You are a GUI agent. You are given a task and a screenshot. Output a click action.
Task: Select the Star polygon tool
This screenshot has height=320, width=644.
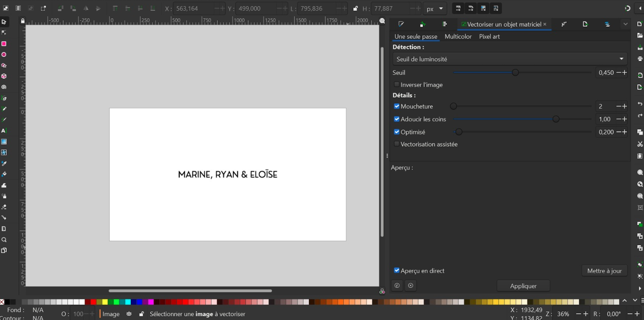click(x=4, y=65)
